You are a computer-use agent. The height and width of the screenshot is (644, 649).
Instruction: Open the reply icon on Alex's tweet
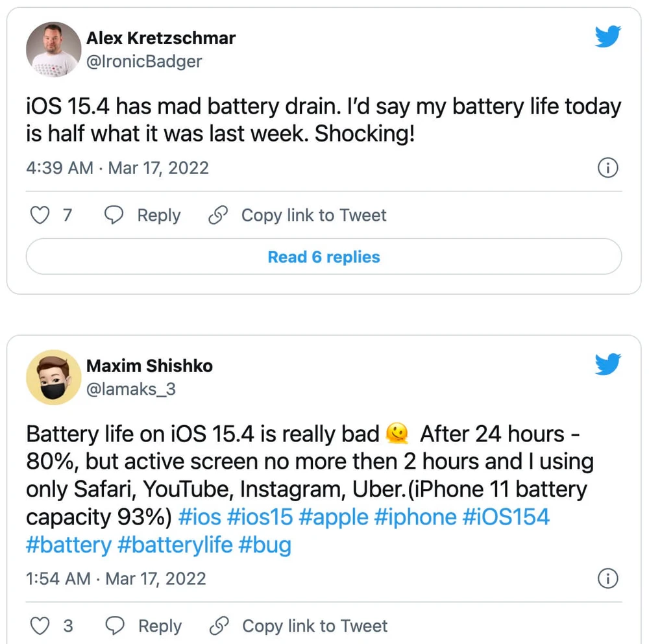coord(114,215)
